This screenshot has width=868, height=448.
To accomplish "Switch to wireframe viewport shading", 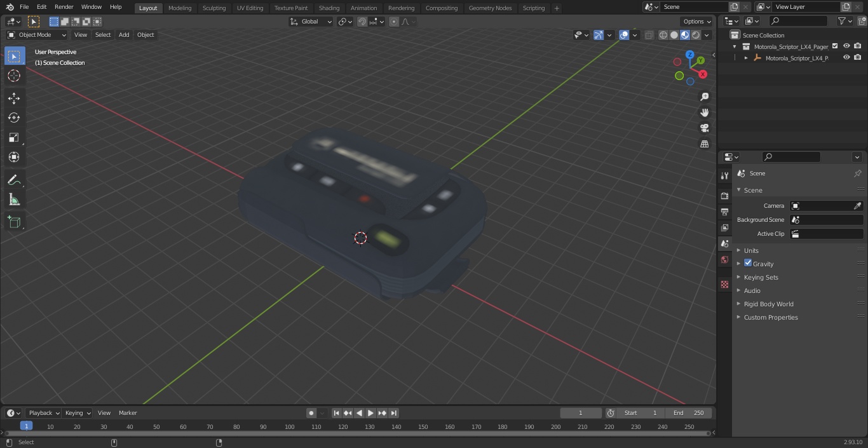I will click(x=663, y=35).
